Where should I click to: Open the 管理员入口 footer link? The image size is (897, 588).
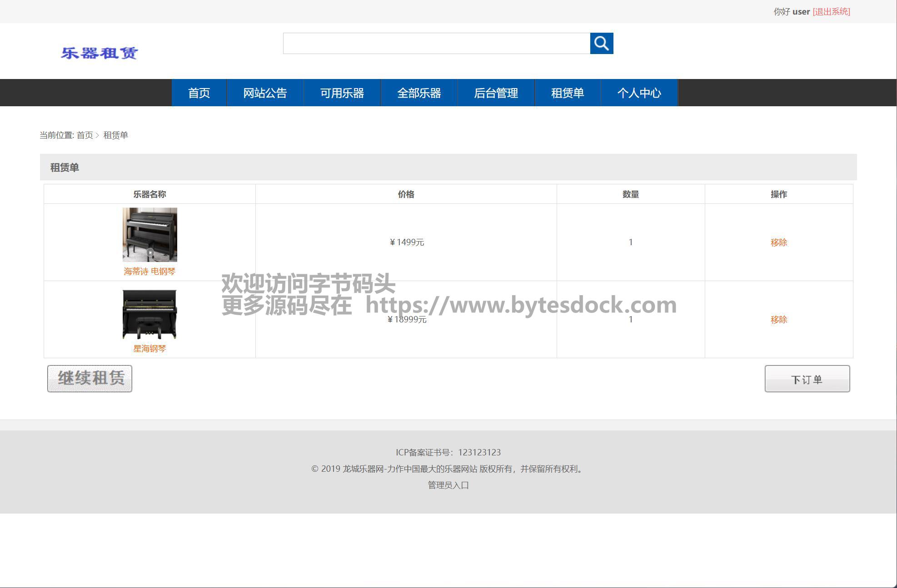click(448, 485)
